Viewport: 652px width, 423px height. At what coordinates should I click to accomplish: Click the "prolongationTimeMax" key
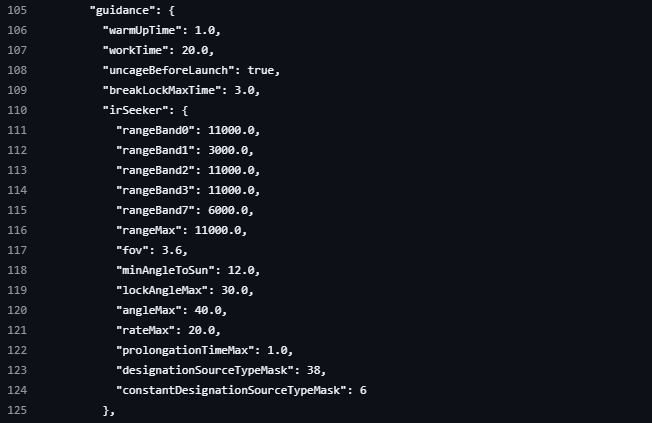[x=190, y=350]
